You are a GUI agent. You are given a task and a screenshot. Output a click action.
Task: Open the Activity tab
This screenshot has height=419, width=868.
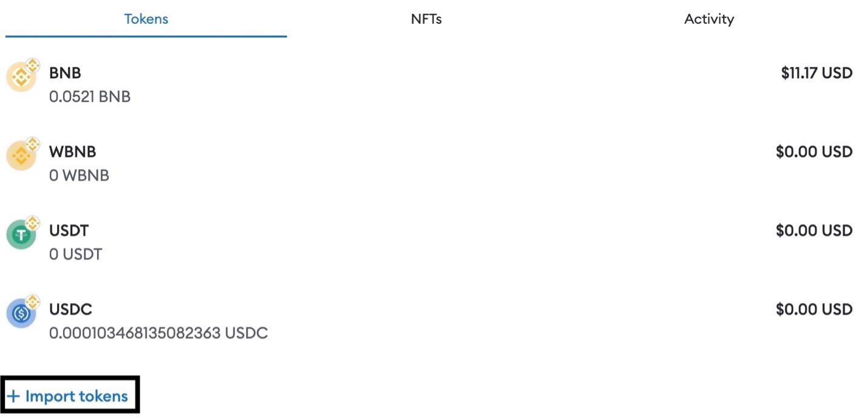(708, 19)
